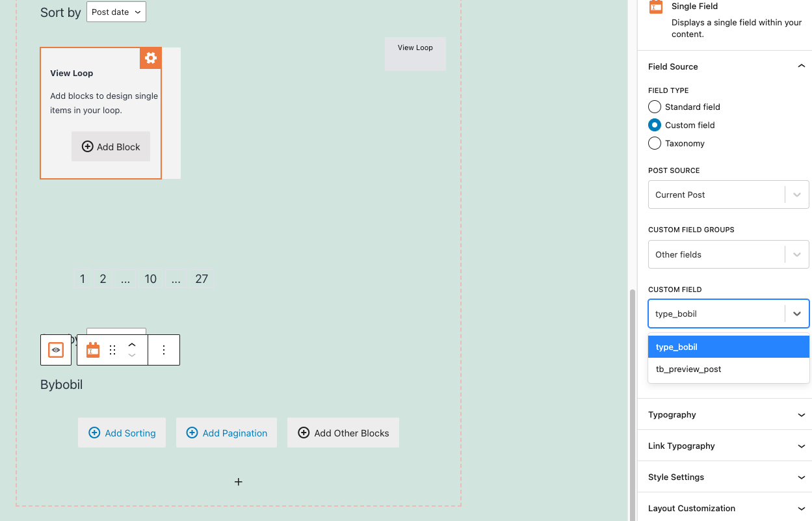The image size is (812, 521).
Task: Select the Taxonomy radio button
Action: click(x=655, y=143)
